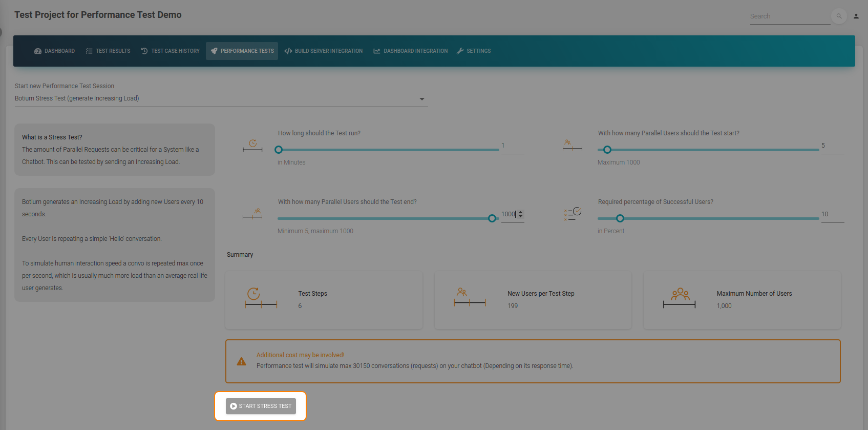
Task: Start the stress test
Action: pyautogui.click(x=261, y=406)
